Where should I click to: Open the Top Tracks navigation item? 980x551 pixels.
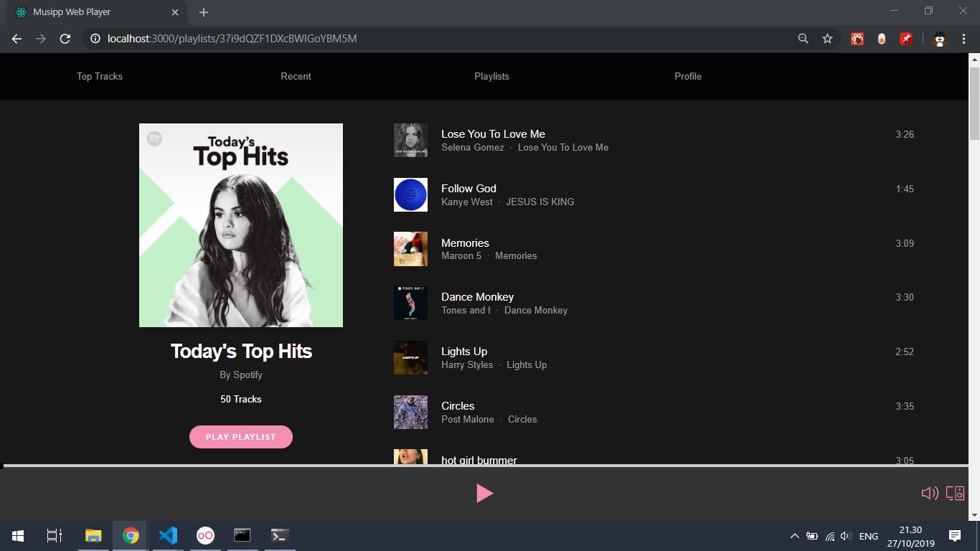pyautogui.click(x=100, y=76)
